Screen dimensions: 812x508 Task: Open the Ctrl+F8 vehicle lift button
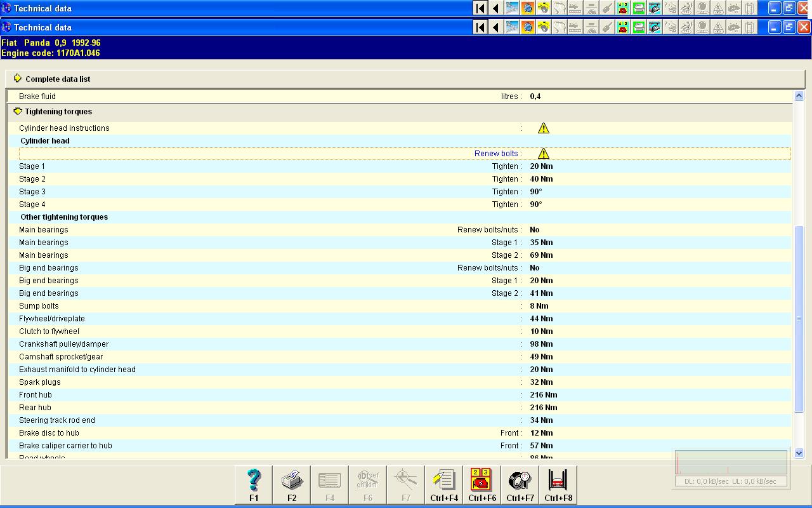558,485
